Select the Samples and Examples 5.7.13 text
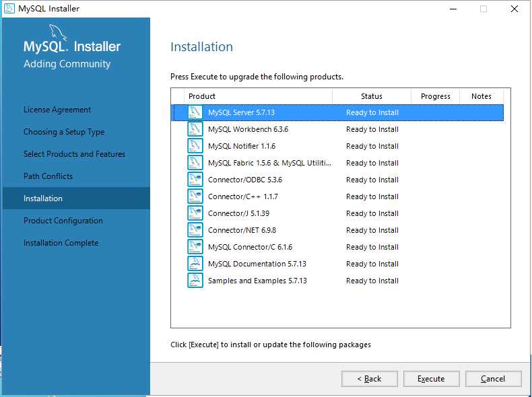The width and height of the screenshot is (532, 397). (257, 281)
